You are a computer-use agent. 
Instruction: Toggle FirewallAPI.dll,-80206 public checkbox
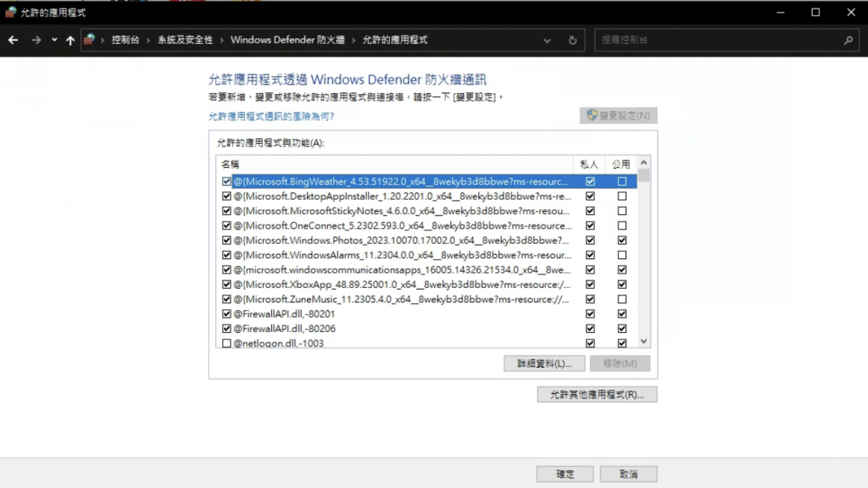click(x=622, y=329)
